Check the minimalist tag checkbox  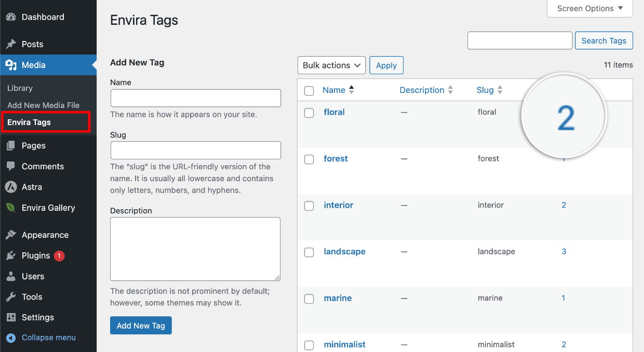(309, 345)
